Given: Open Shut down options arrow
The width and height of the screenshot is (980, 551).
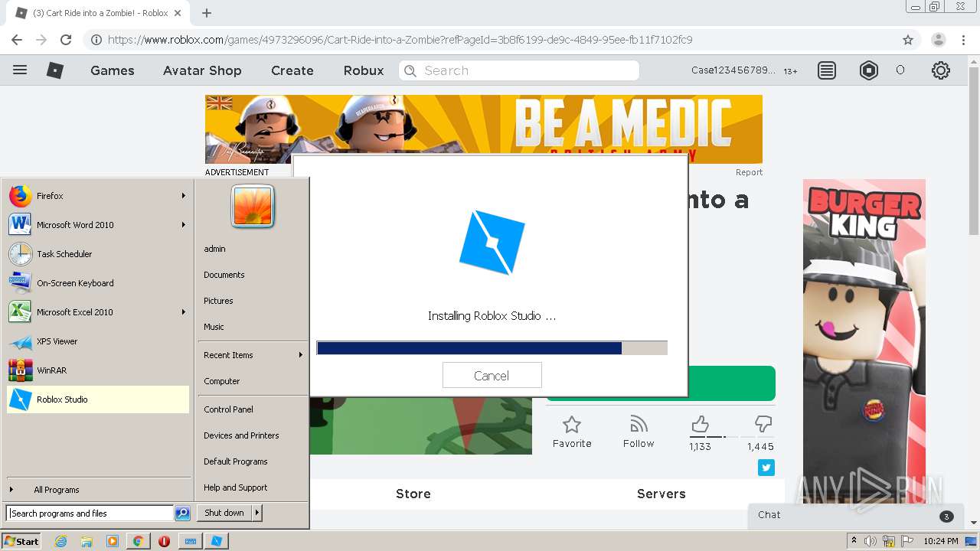Looking at the screenshot, I should [257, 513].
